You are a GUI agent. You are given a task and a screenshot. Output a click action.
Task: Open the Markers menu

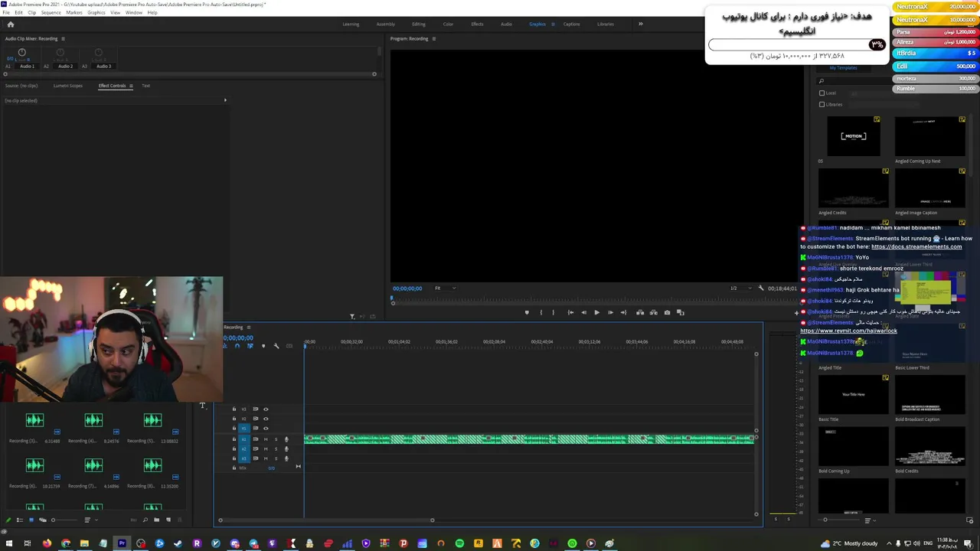pyautogui.click(x=74, y=12)
